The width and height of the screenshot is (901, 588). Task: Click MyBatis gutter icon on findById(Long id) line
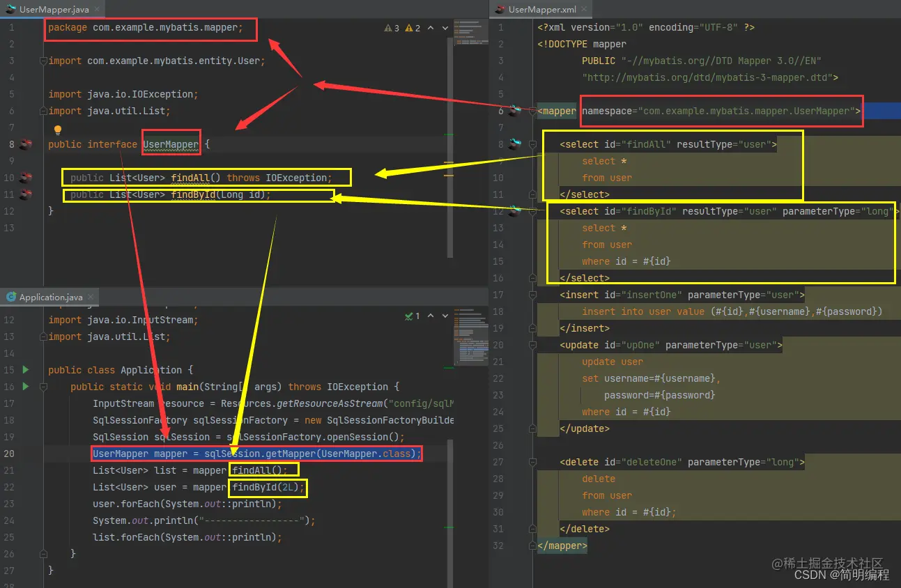click(x=26, y=194)
